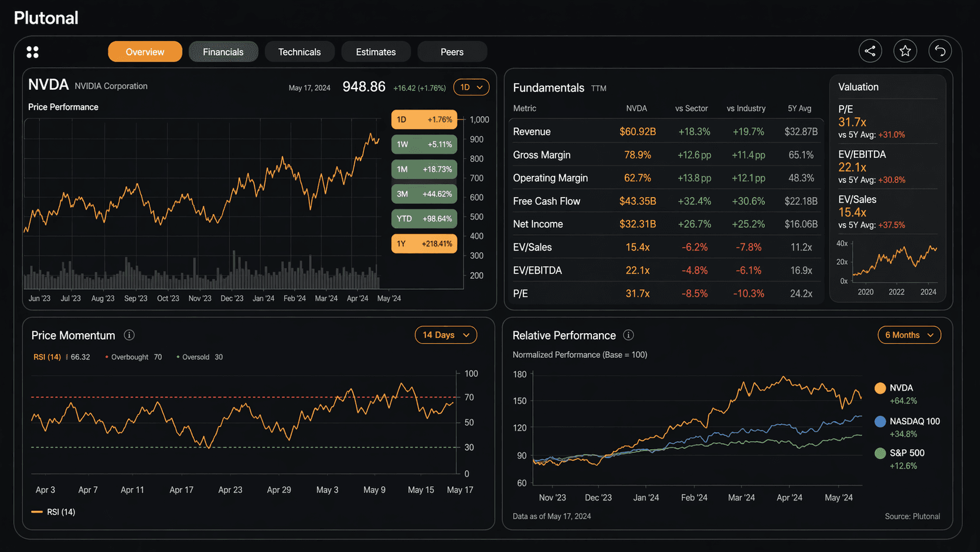Click the $32.31B net income value
Viewport: 980px width, 552px height.
tap(638, 224)
